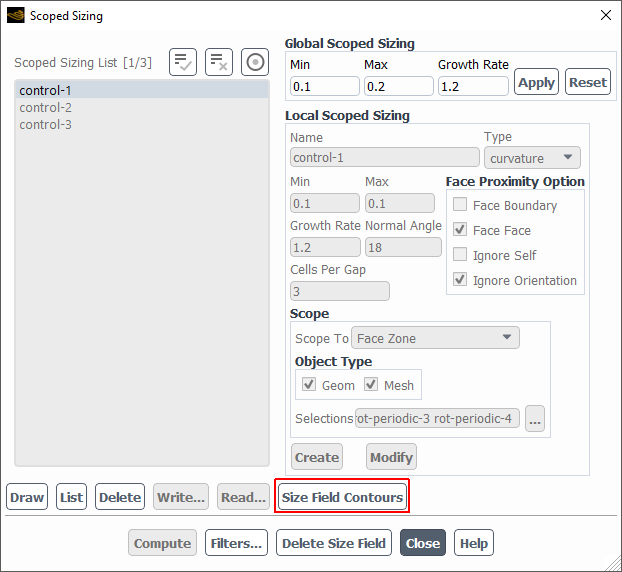Click the ellipsis button next to Selections

pyautogui.click(x=535, y=418)
